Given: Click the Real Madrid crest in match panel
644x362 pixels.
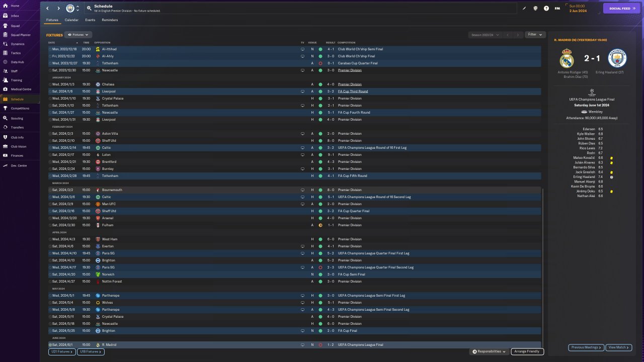Looking at the screenshot, I should pyautogui.click(x=567, y=58).
